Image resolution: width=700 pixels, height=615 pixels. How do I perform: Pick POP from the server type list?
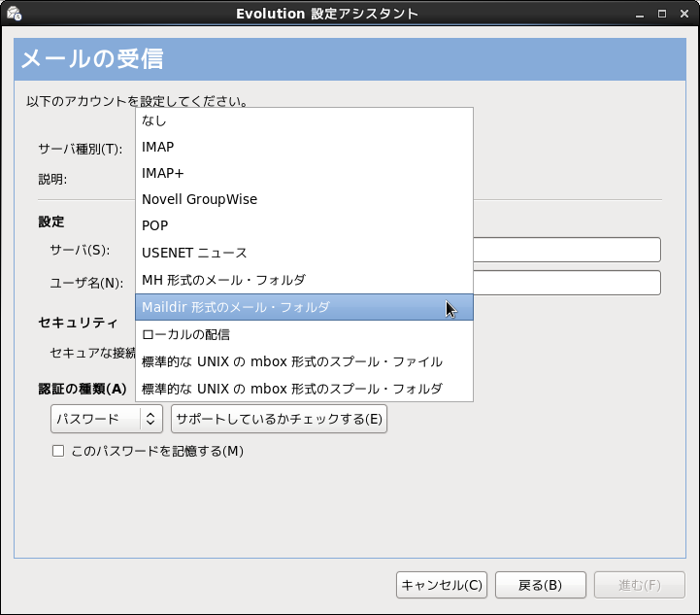[304, 225]
